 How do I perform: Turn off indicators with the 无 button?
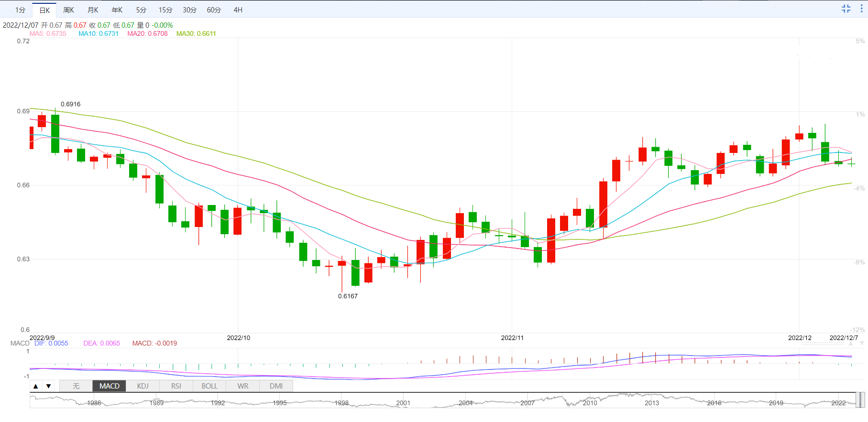coord(76,386)
